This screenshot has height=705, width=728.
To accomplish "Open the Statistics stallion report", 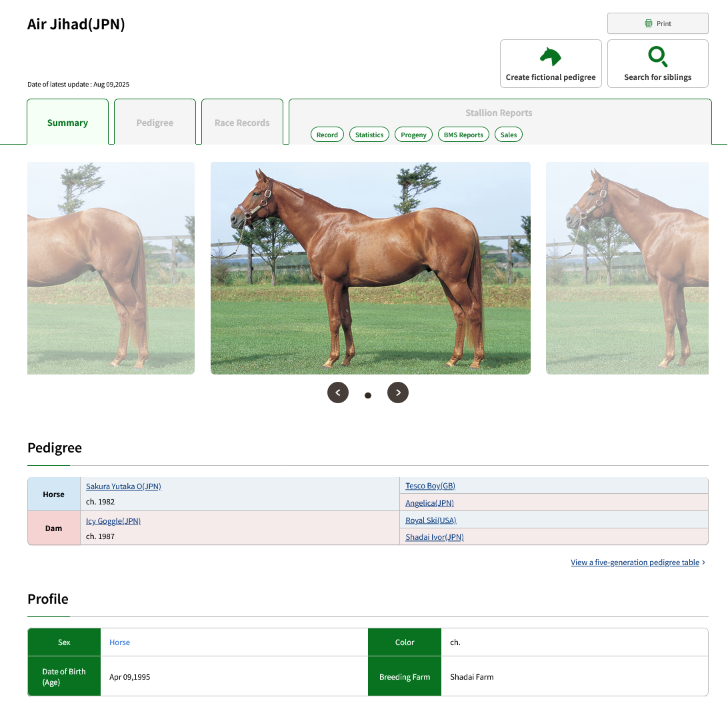I will point(369,135).
